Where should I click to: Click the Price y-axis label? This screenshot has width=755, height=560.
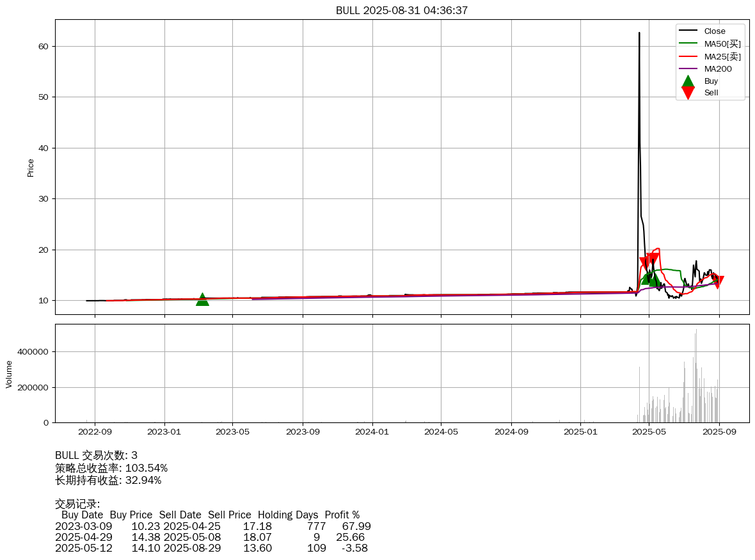[31, 168]
